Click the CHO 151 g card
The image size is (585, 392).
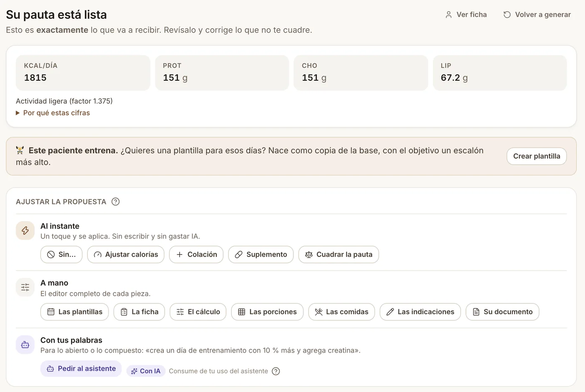click(x=361, y=73)
